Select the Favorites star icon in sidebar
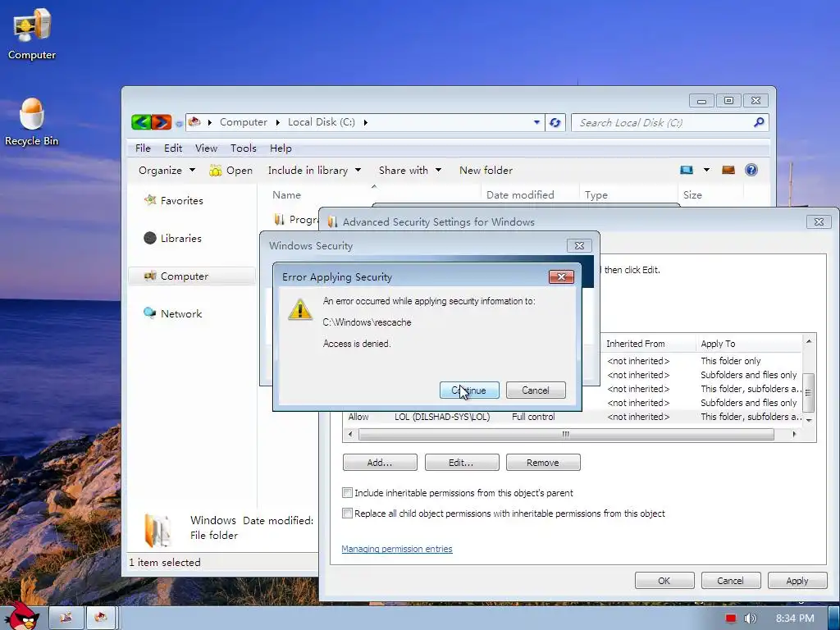Image resolution: width=840 pixels, height=630 pixels. (x=150, y=200)
